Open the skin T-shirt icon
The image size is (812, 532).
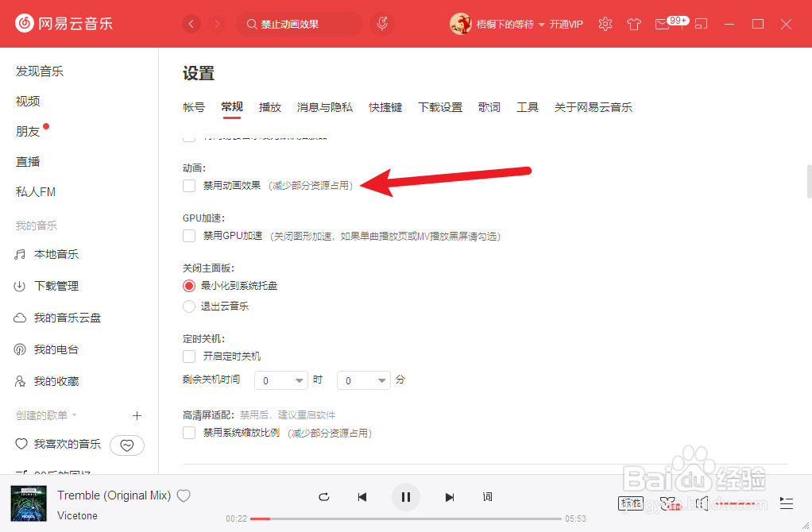point(634,24)
